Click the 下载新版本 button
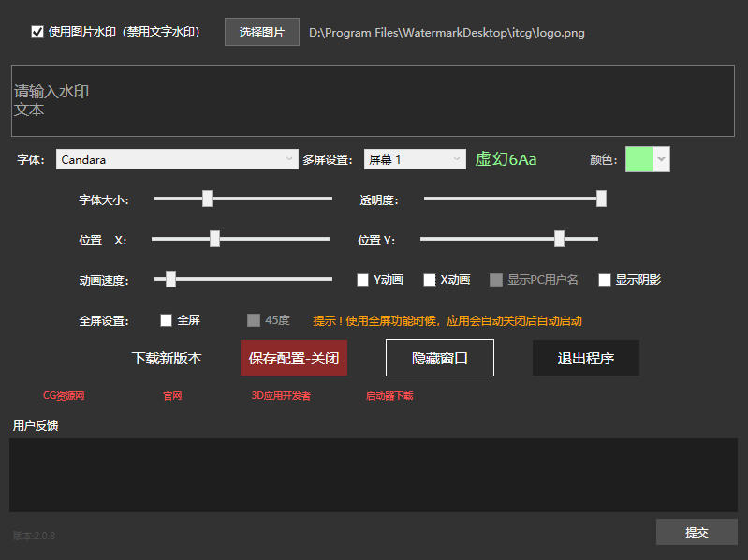 pos(167,358)
